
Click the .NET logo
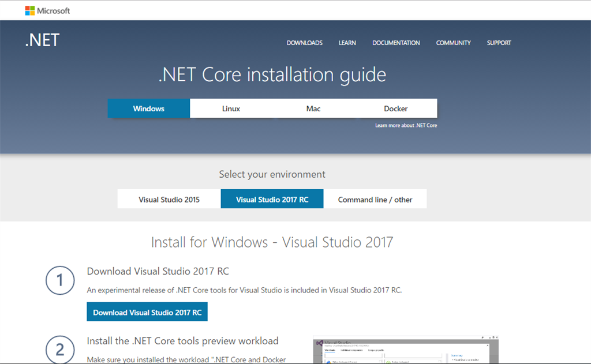pos(42,41)
